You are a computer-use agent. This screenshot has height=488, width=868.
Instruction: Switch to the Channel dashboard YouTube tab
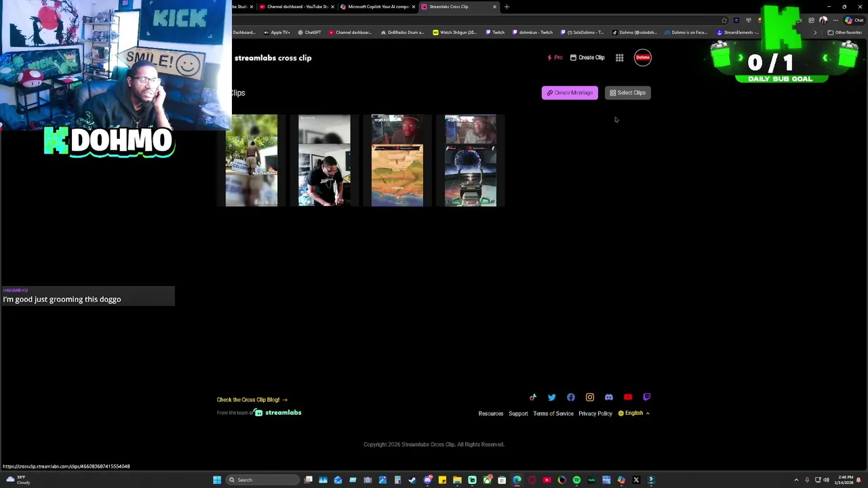(297, 7)
